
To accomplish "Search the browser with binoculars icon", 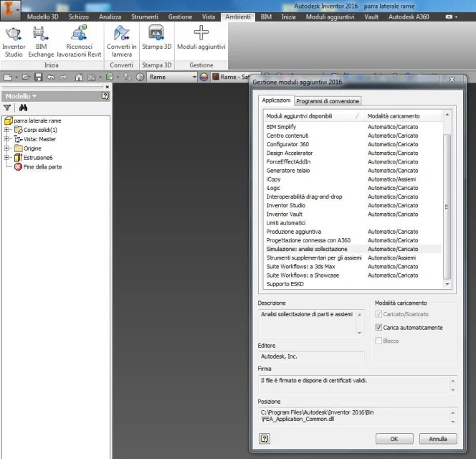I will (23, 108).
